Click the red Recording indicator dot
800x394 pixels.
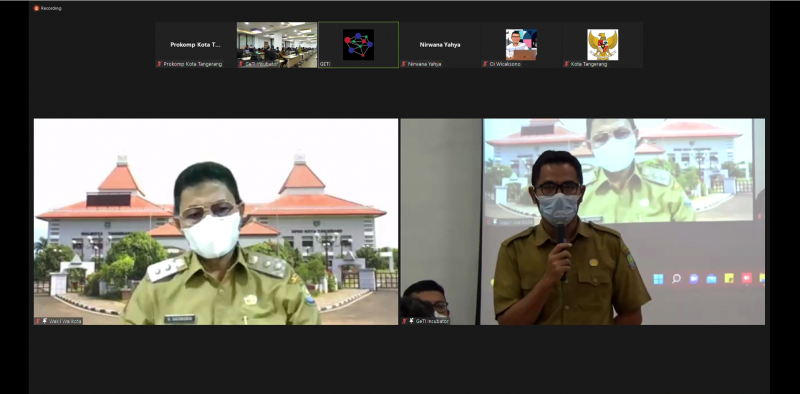[x=36, y=8]
